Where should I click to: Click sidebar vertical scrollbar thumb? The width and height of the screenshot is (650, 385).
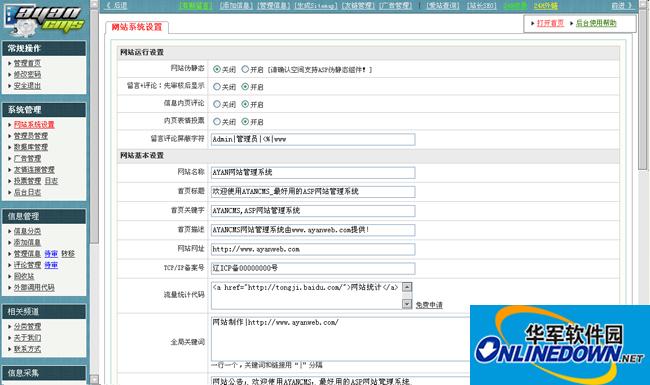tap(95, 126)
